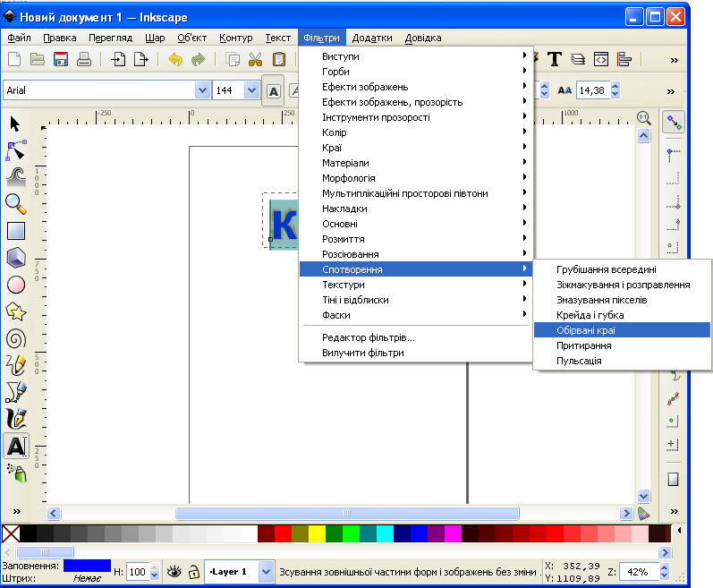Open the Layer 1 dropdown
The height and width of the screenshot is (588, 713).
coord(266,572)
